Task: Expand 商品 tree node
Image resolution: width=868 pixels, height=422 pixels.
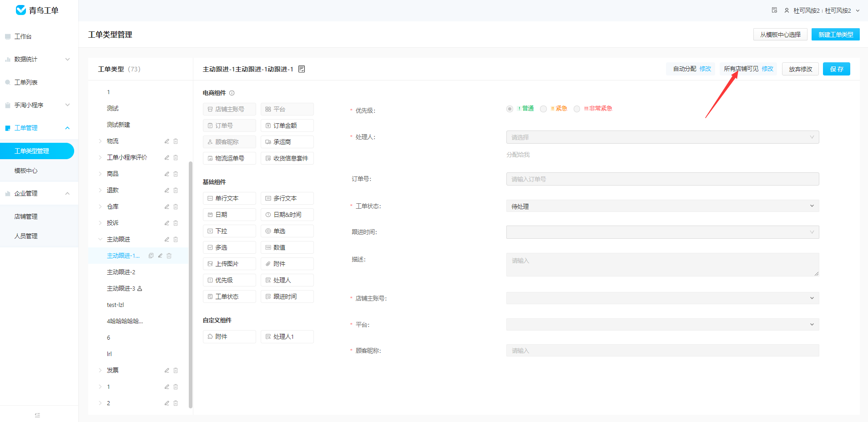Action: tap(100, 174)
